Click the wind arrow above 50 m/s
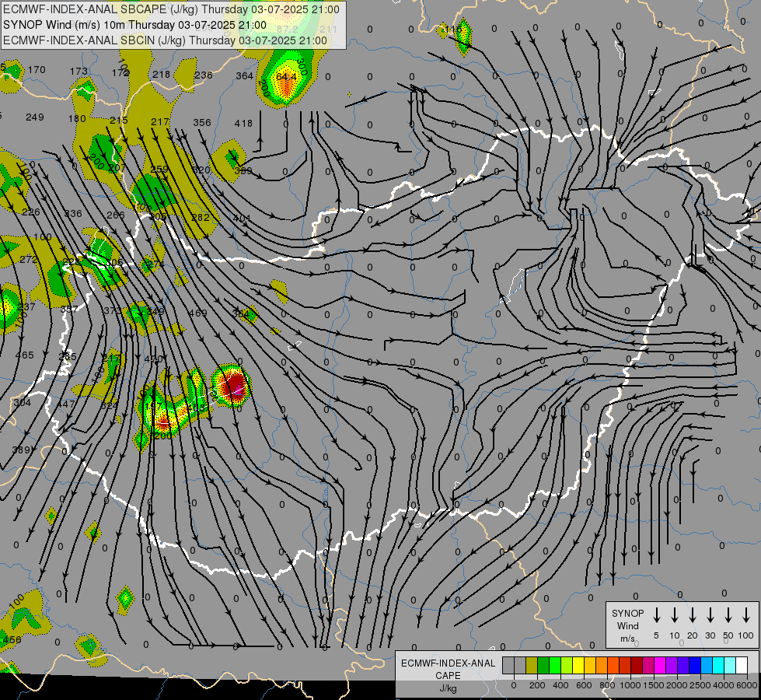Viewport: 761px width, 700px height. [728, 614]
